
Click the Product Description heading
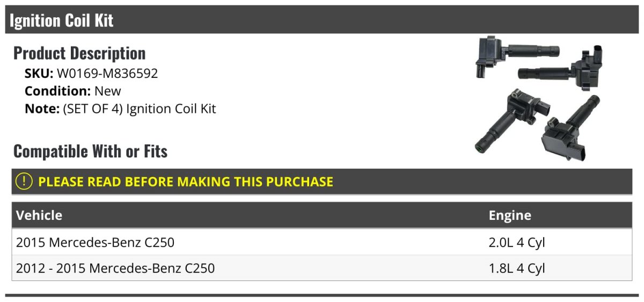coord(79,53)
